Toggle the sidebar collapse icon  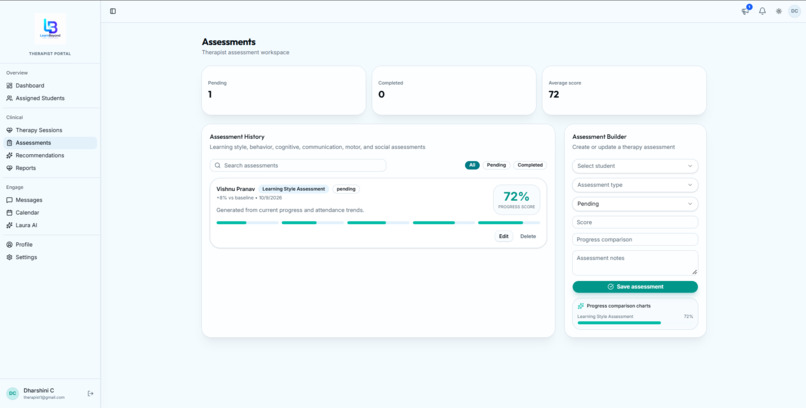tap(113, 11)
